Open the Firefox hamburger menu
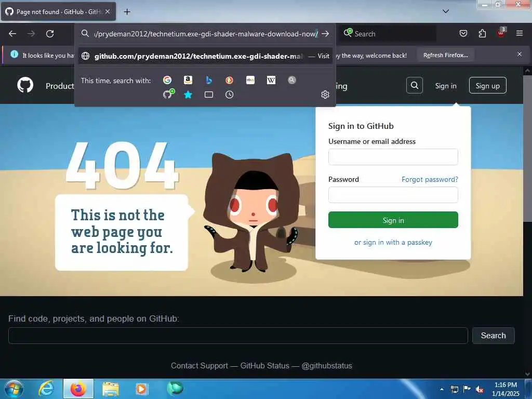This screenshot has width=532, height=399. click(x=520, y=33)
